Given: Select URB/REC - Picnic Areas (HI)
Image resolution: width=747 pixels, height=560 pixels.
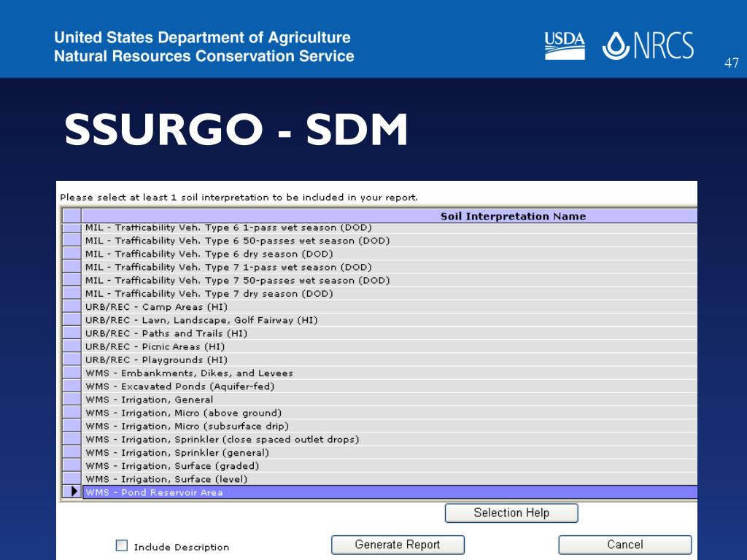Looking at the screenshot, I should pyautogui.click(x=390, y=346).
